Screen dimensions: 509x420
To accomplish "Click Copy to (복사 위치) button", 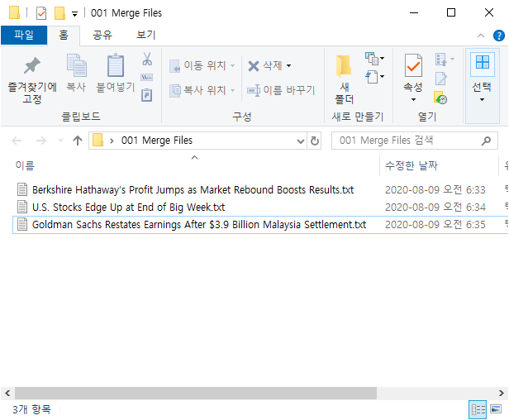I will point(202,90).
